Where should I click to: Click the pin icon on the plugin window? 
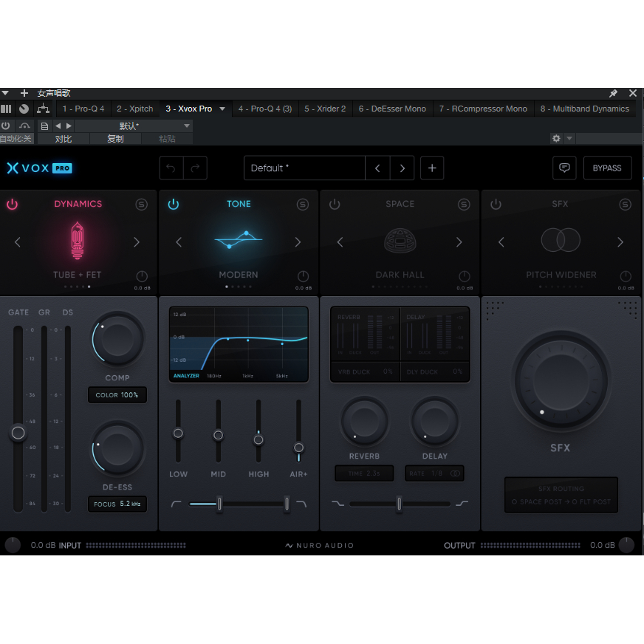613,93
